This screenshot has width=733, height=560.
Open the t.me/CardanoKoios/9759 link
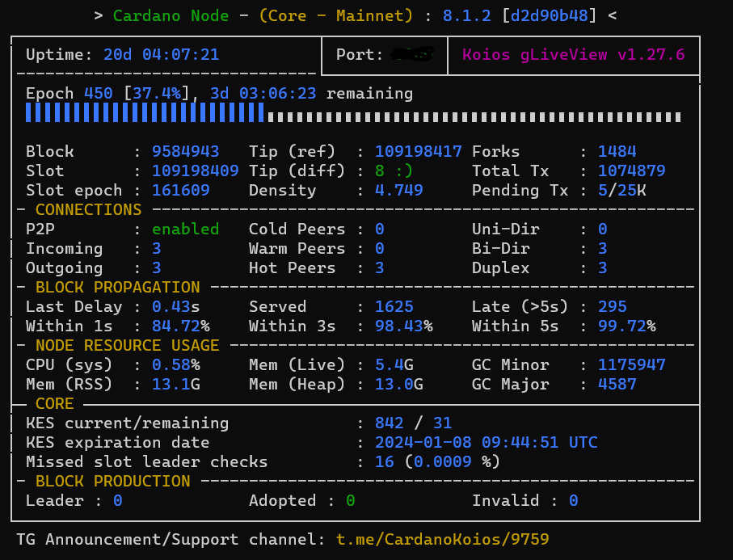442,540
